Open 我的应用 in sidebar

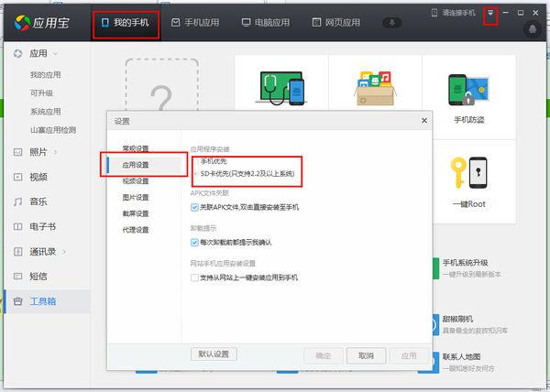tap(45, 74)
